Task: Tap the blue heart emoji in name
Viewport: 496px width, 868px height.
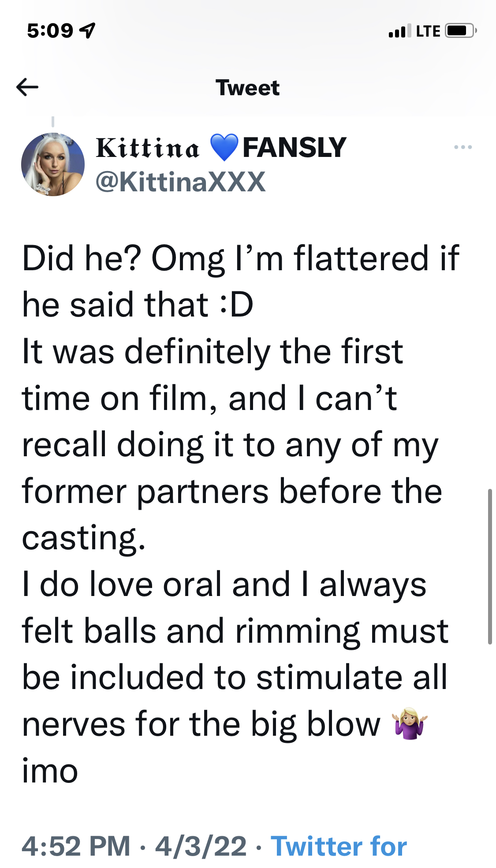Action: pyautogui.click(x=224, y=147)
